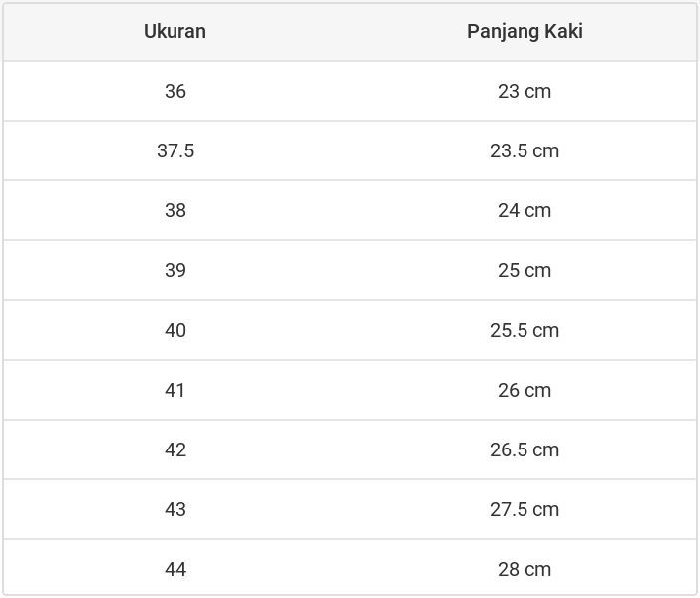The height and width of the screenshot is (598, 700).
Task: Select the 26 cm cell
Action: pyautogui.click(x=525, y=390)
